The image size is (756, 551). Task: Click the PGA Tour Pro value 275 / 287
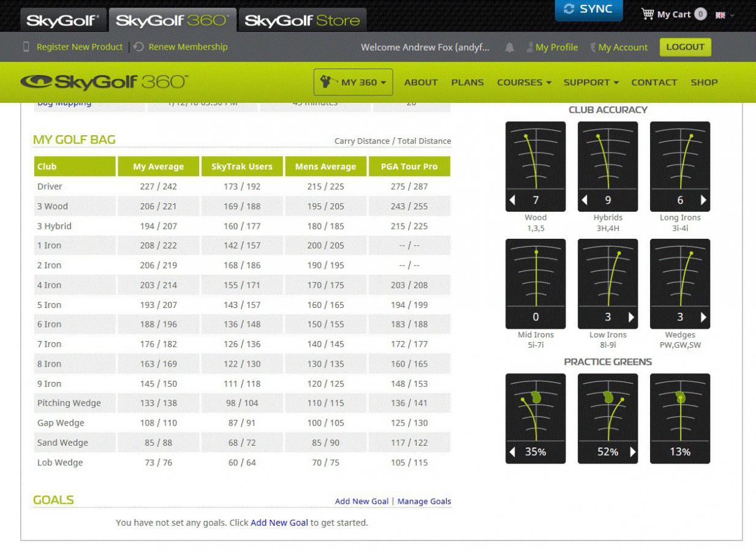[x=409, y=186]
